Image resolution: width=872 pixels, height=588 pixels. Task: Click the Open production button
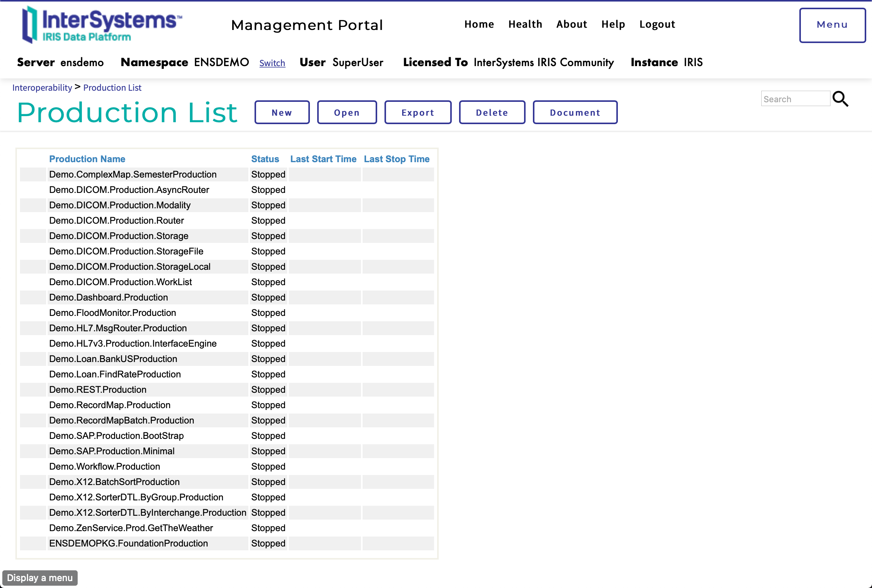[x=347, y=112]
